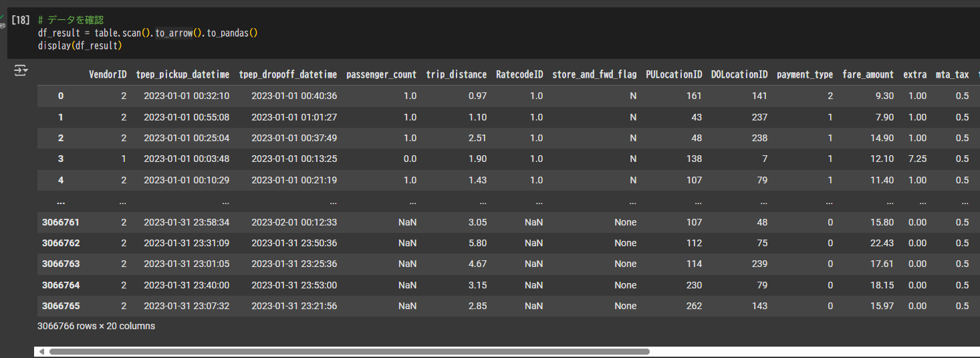Click row index 3
This screenshot has width=980, height=358.
pos(61,159)
